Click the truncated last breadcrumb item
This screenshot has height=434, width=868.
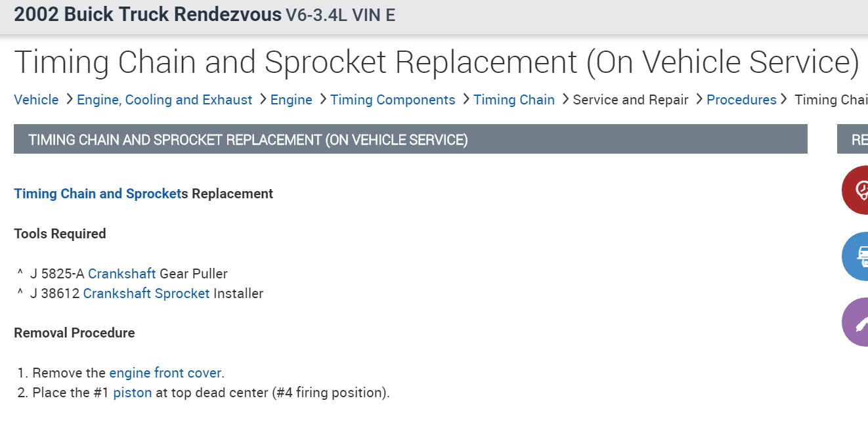tap(831, 100)
